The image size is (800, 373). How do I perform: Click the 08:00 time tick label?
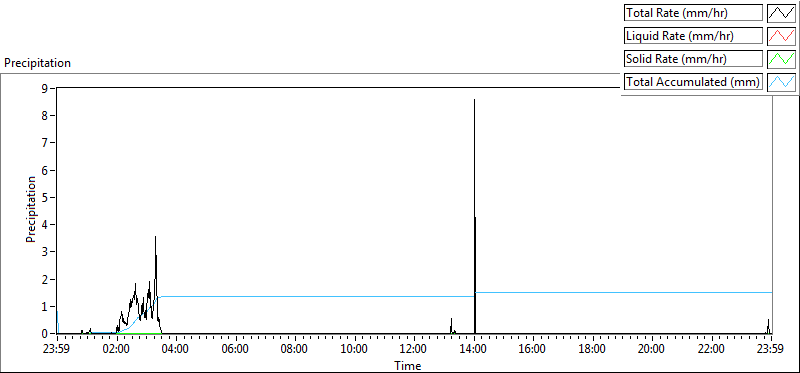click(x=295, y=350)
